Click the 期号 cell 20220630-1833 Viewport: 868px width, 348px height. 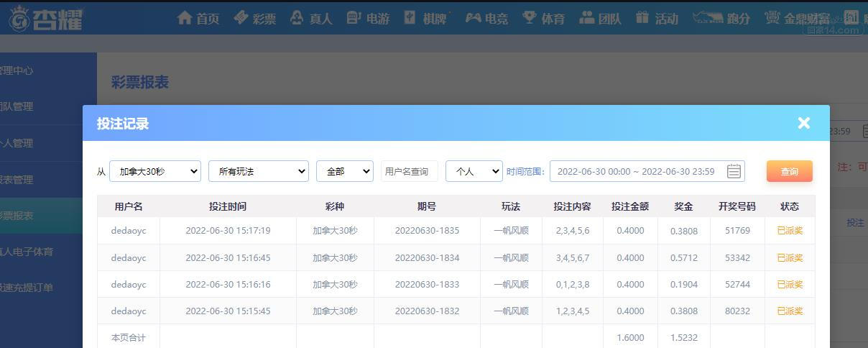[x=427, y=284]
